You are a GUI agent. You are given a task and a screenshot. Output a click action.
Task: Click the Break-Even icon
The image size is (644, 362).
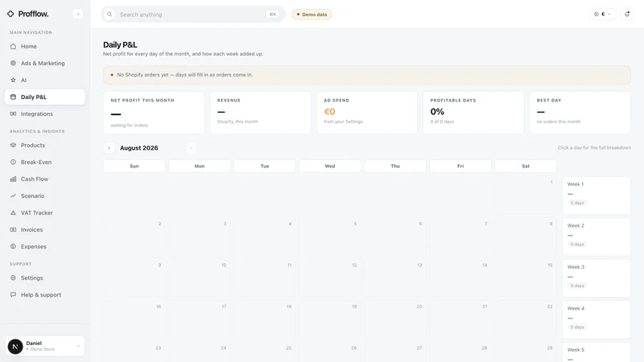(13, 162)
